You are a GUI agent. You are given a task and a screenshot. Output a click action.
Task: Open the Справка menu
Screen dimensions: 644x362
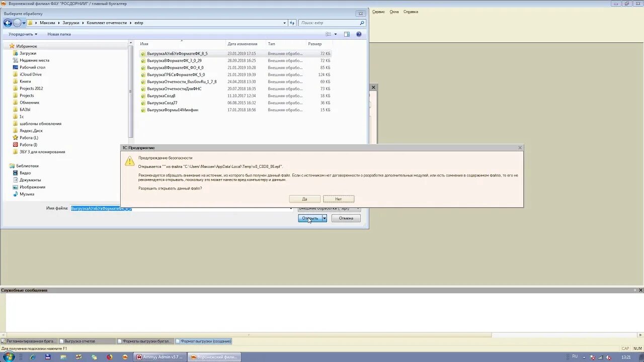[411, 12]
